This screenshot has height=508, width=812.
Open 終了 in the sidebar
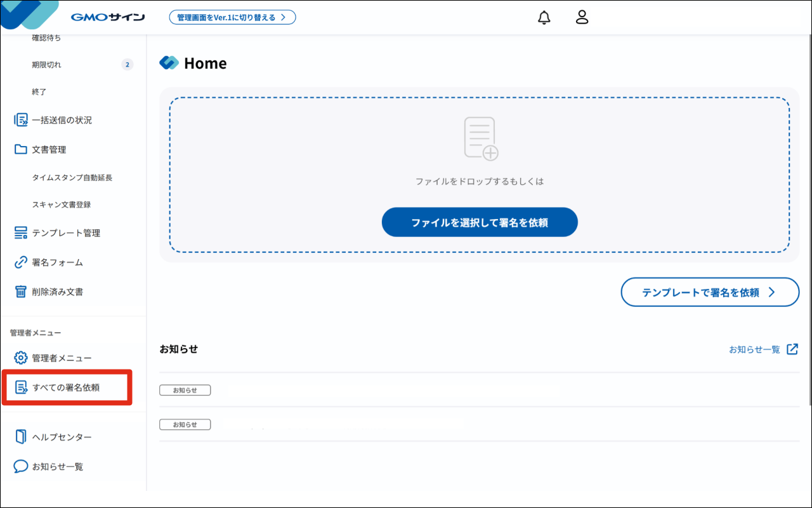click(x=39, y=92)
